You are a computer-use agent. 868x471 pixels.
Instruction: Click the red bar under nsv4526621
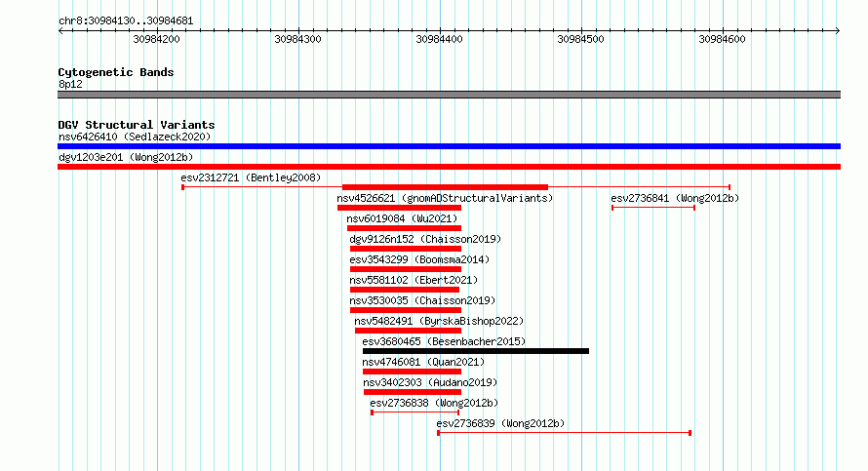coord(399,208)
